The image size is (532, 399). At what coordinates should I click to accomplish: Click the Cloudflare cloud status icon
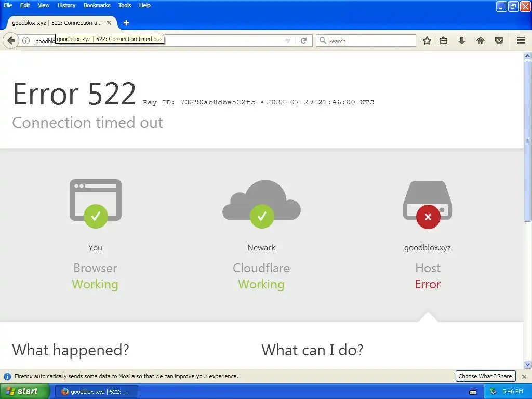tap(262, 204)
